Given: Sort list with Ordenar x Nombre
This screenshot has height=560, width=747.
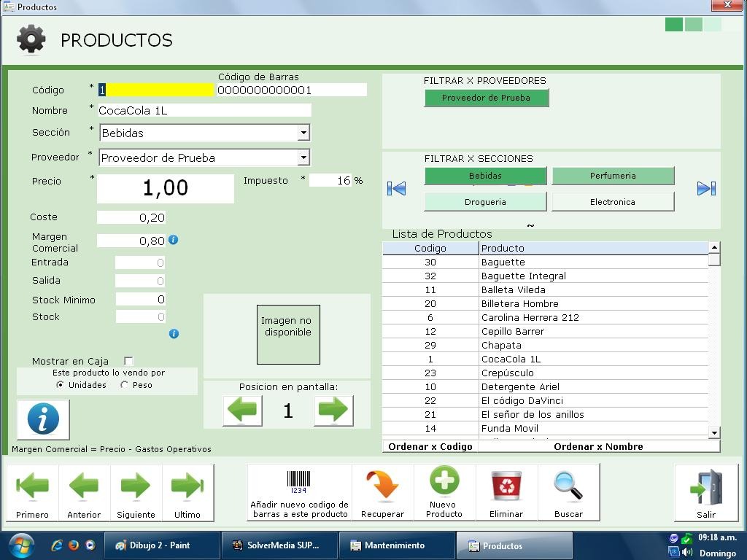Looking at the screenshot, I should pyautogui.click(x=599, y=447).
